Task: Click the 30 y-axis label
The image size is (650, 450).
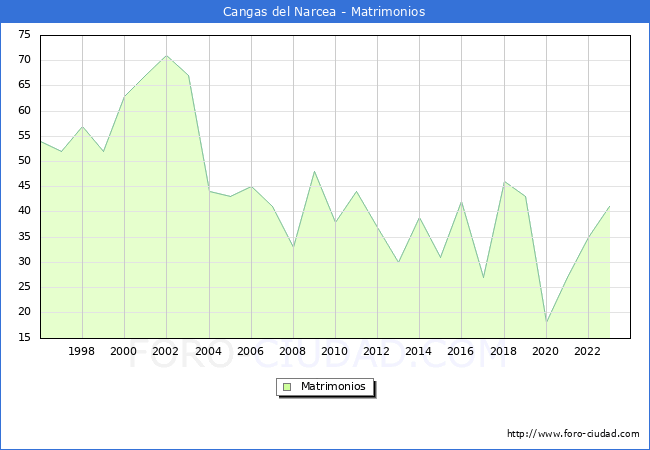Action: [23, 262]
